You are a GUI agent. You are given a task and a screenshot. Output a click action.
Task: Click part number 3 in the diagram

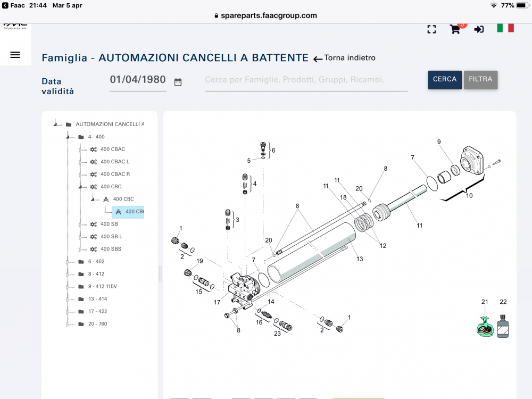coord(237,220)
